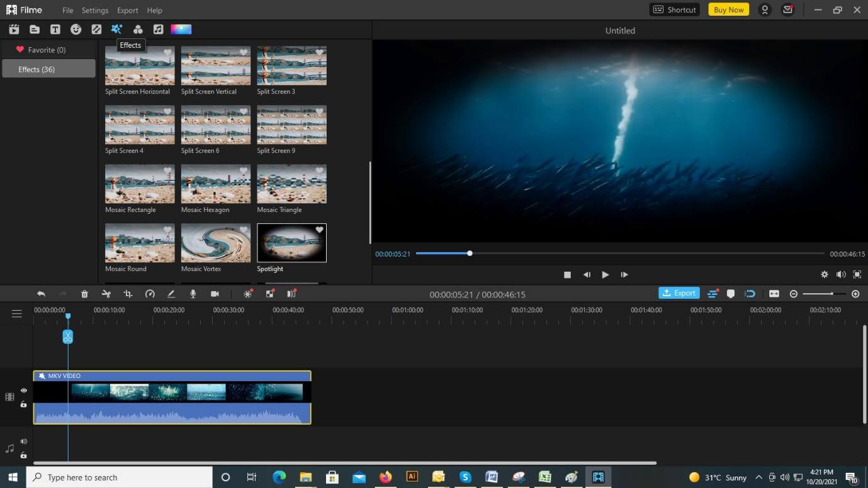Toggle the magnet snapping icon

(x=750, y=294)
